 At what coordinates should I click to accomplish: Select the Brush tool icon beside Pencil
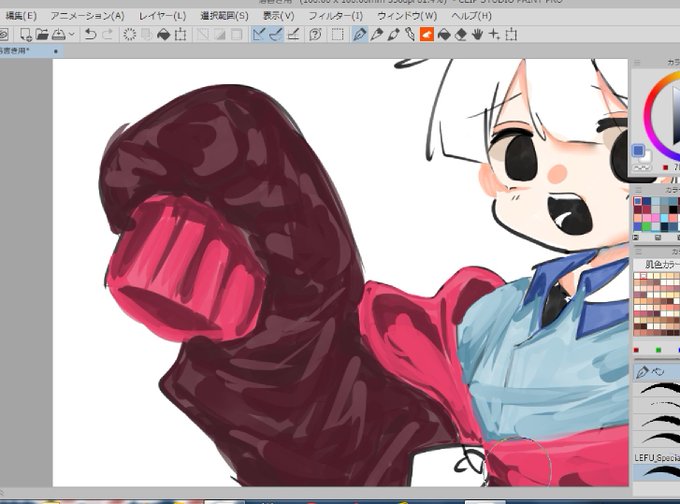pos(393,34)
